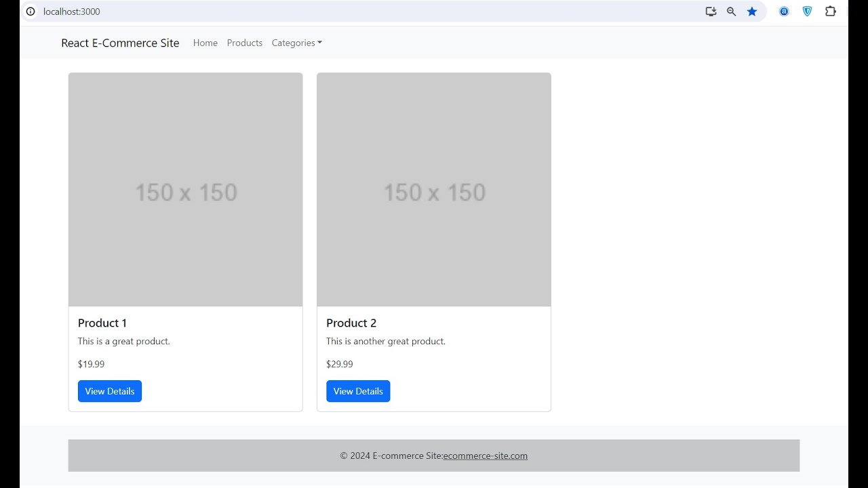This screenshot has height=488, width=868.
Task: View Details for Product 1
Action: pyautogui.click(x=110, y=391)
